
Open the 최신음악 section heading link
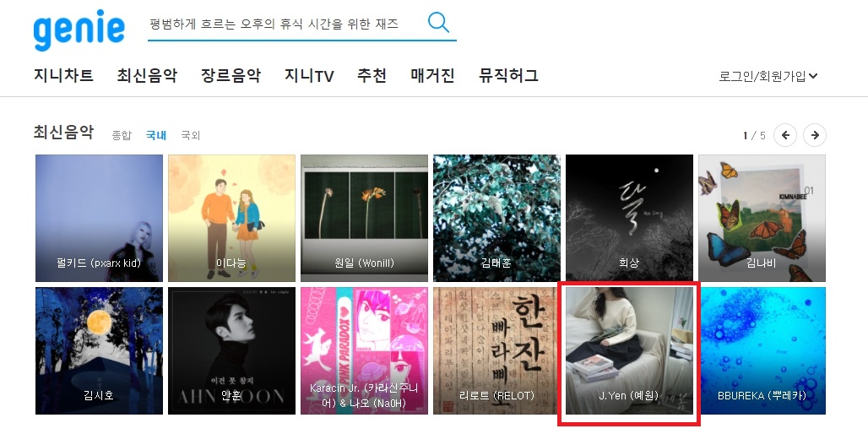point(63,133)
